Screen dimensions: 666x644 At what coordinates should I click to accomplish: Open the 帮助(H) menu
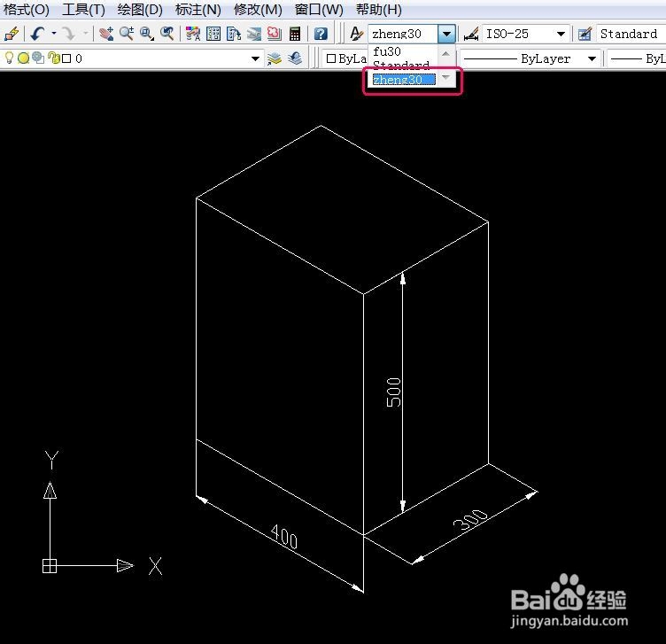[x=378, y=10]
